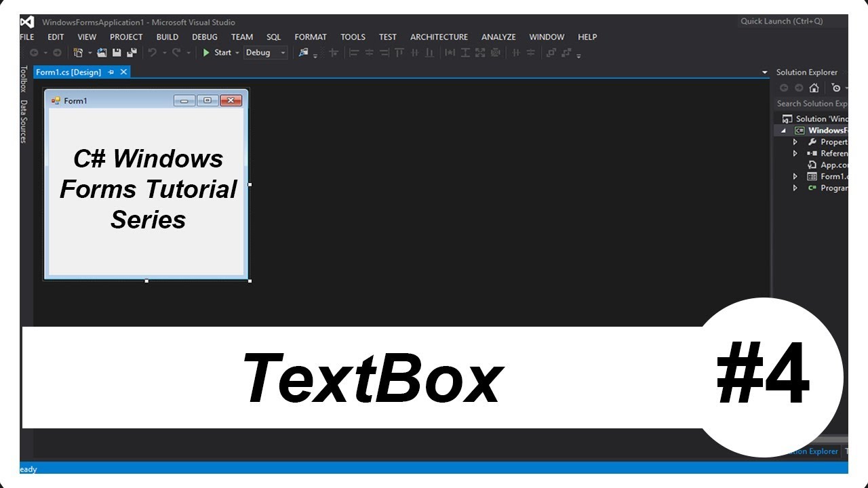Image resolution: width=868 pixels, height=488 pixels.
Task: Click the Redo toolbar icon
Action: [x=176, y=53]
